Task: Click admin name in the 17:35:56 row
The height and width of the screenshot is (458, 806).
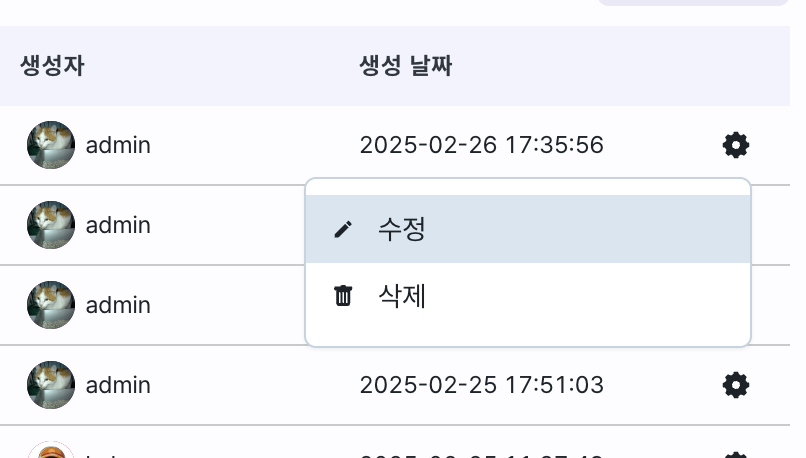Action: tap(118, 145)
